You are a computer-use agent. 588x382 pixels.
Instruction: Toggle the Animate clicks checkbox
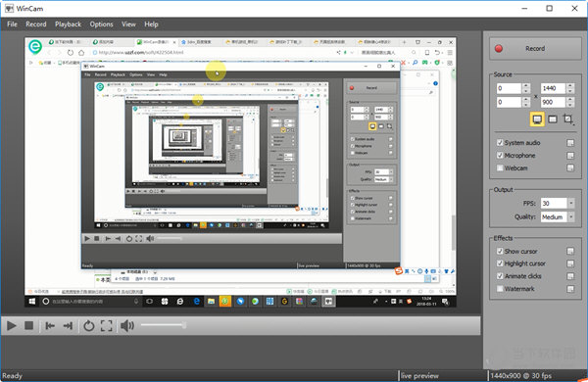(x=500, y=276)
